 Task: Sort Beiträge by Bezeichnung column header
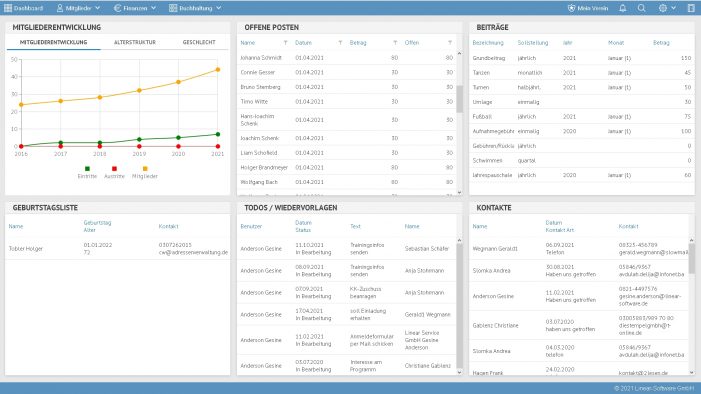click(488, 43)
